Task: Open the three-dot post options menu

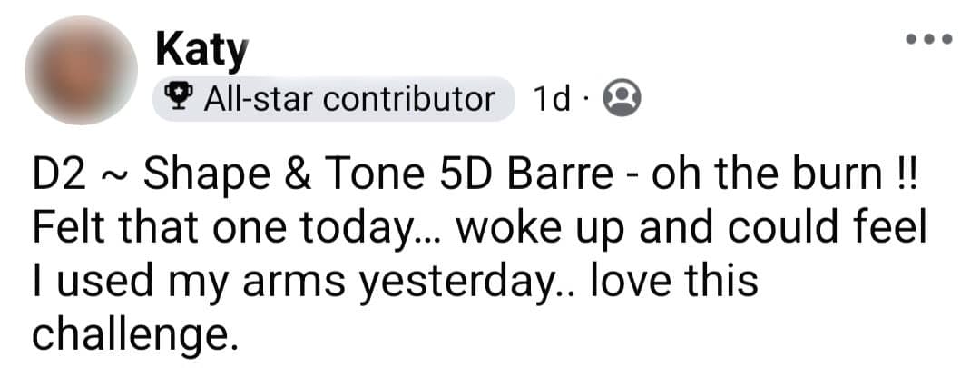Action: tap(929, 39)
